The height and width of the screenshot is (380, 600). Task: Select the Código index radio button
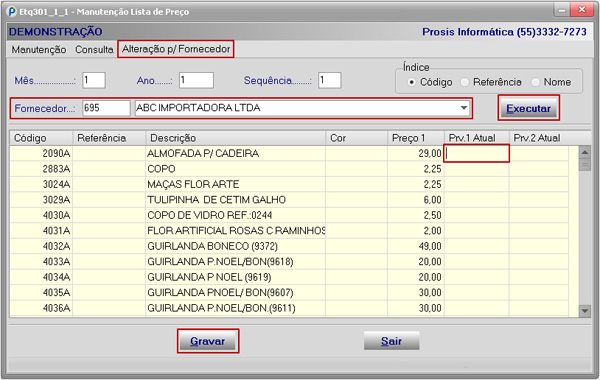pyautogui.click(x=411, y=82)
